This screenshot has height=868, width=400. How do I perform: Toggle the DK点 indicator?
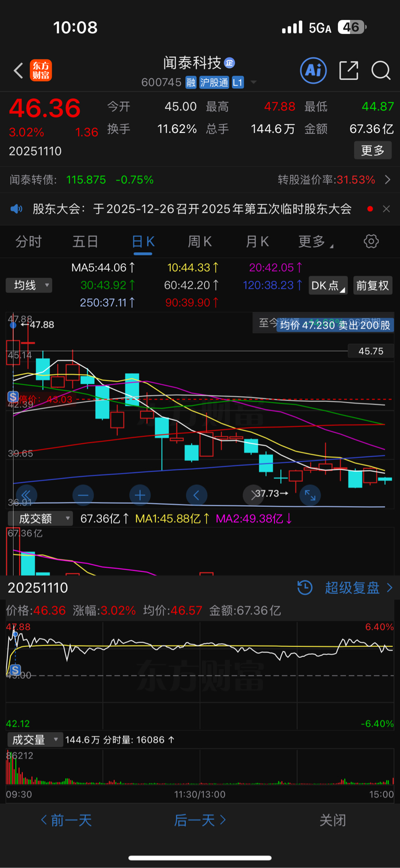[x=328, y=285]
